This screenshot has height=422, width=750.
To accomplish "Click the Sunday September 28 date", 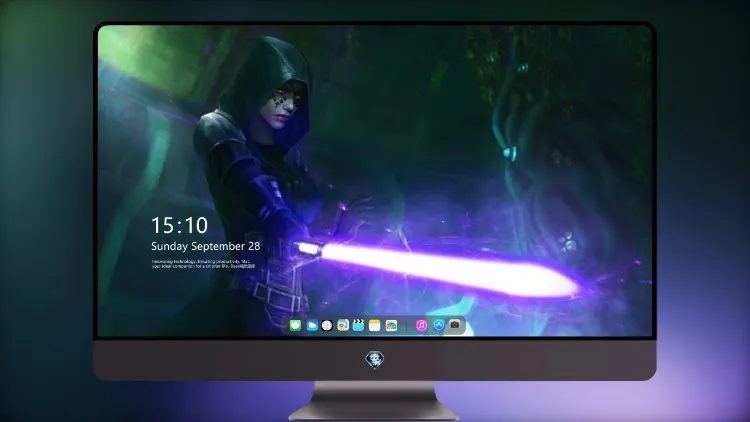I will 206,246.
